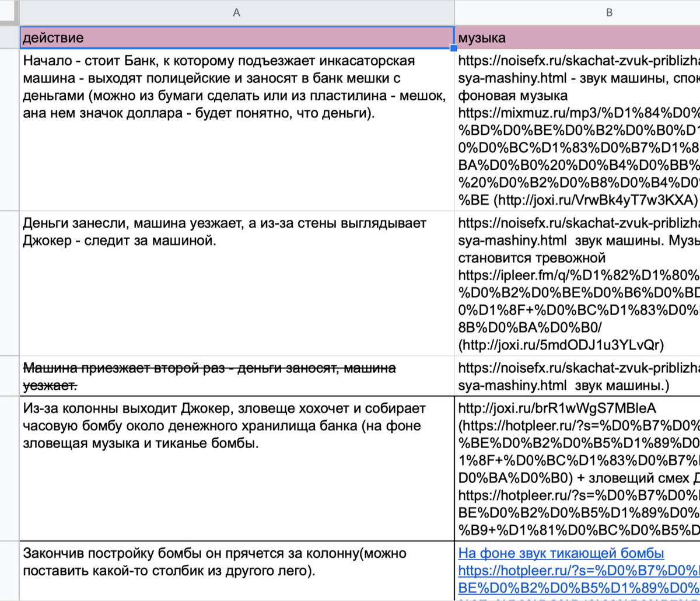Click cell 'Деньги занесли, машина уезжает'
Screen dimensions: 700x601
tap(237, 283)
